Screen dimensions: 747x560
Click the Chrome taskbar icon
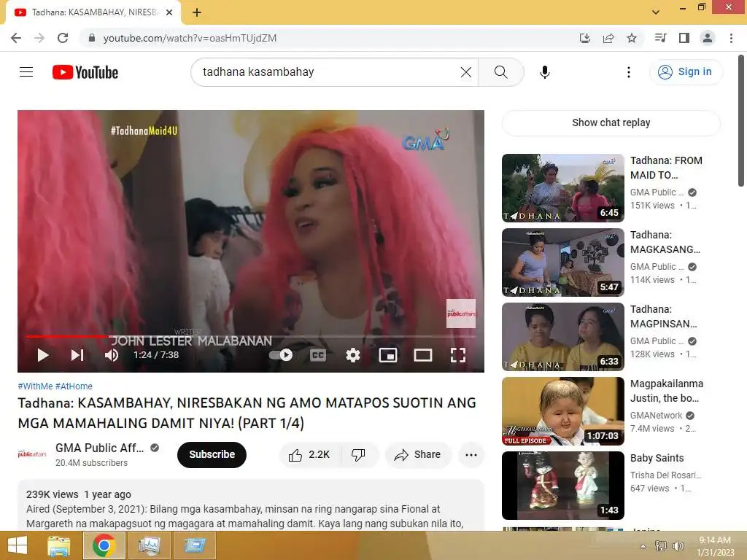point(104,545)
